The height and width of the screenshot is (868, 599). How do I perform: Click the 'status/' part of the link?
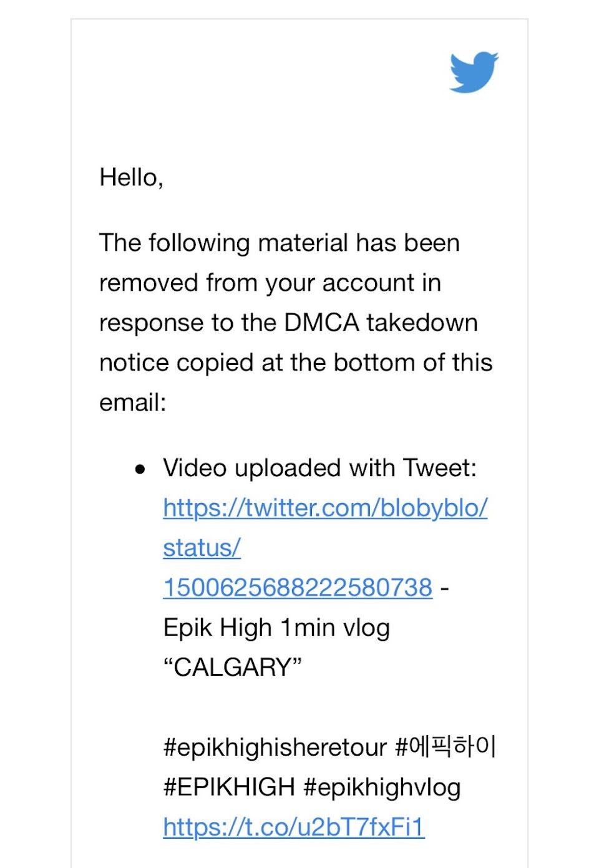(x=202, y=548)
